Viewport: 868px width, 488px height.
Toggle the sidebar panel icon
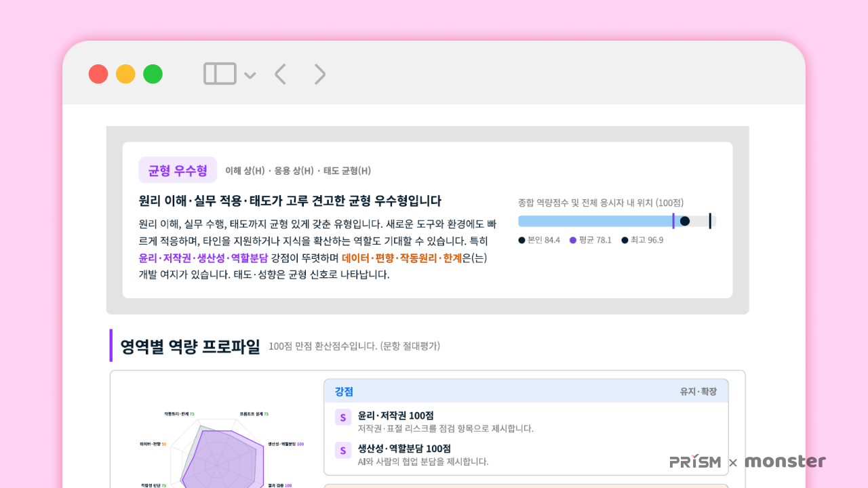pos(220,74)
